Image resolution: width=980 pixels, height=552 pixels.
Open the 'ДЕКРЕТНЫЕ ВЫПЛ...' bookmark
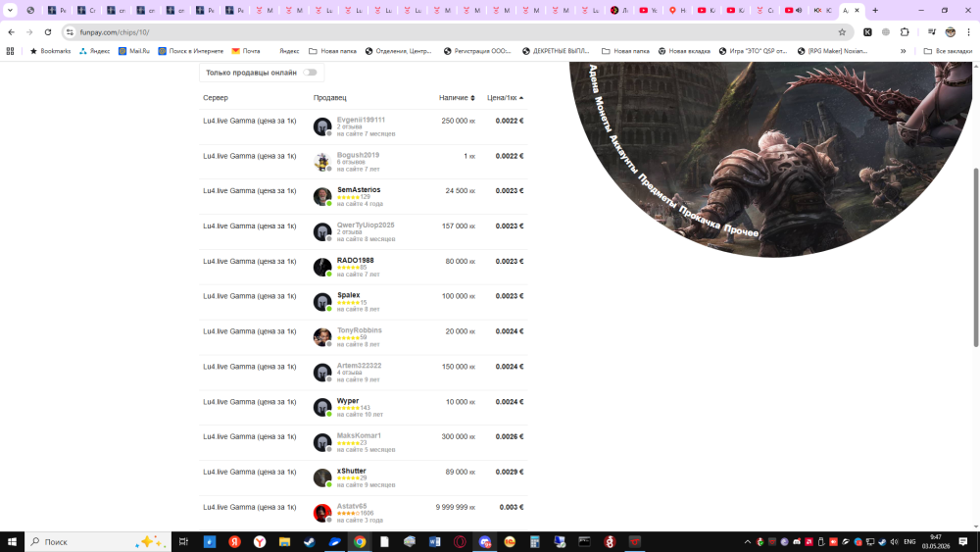coord(556,51)
